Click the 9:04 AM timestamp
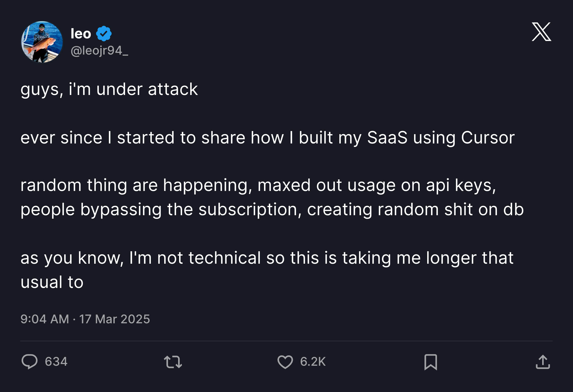Image resolution: width=573 pixels, height=392 pixels. (x=45, y=319)
